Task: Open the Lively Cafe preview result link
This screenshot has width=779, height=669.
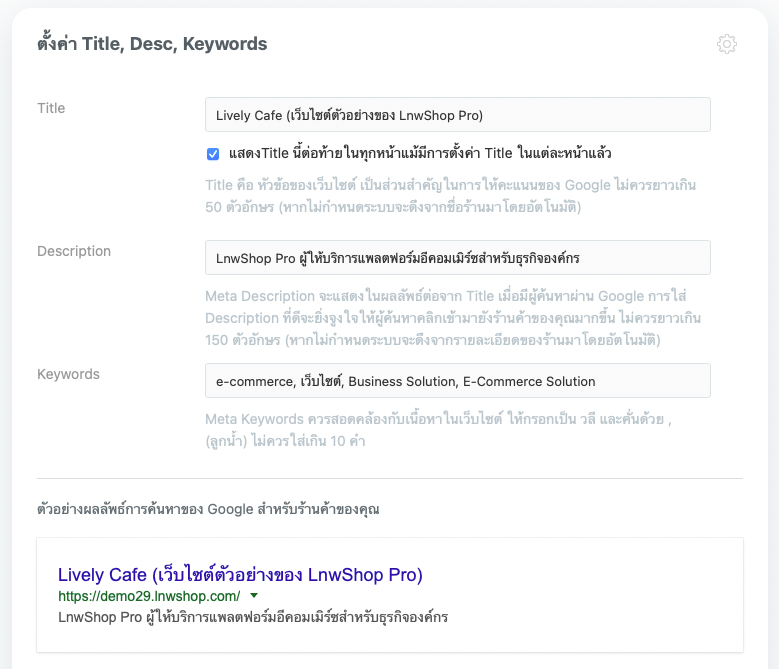Action: pyautogui.click(x=240, y=575)
